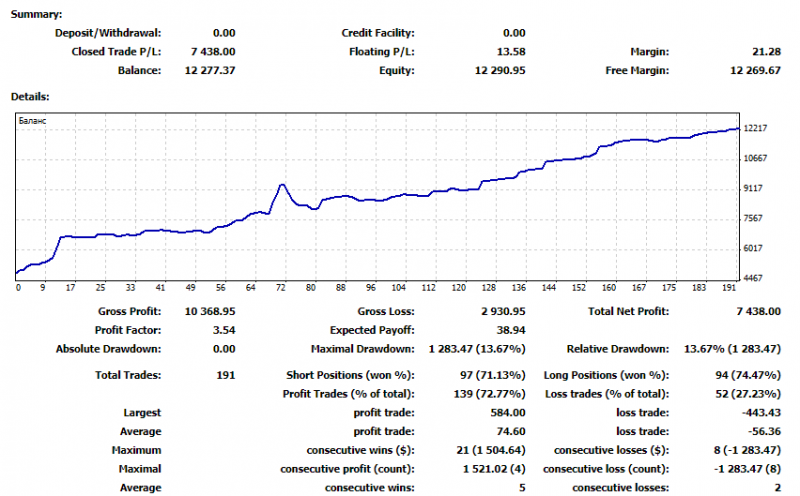Click the Expected Payoff value 38.94
Image resolution: width=800 pixels, height=496 pixels.
[511, 330]
